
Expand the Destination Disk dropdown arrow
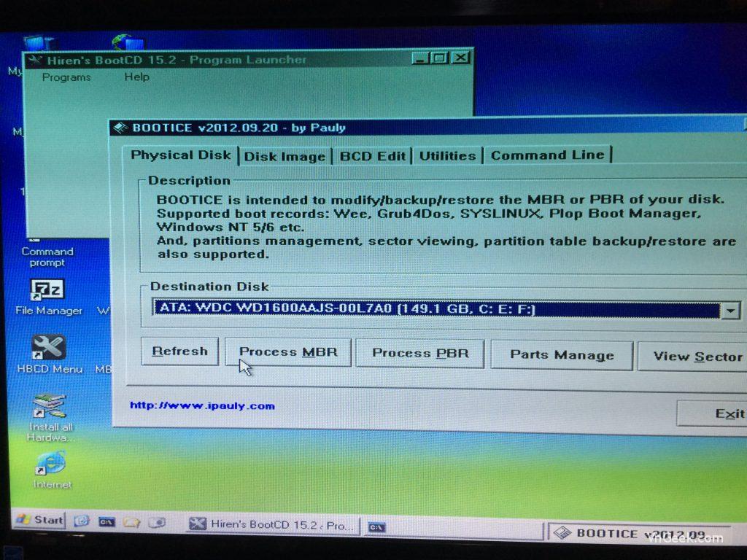pyautogui.click(x=729, y=311)
